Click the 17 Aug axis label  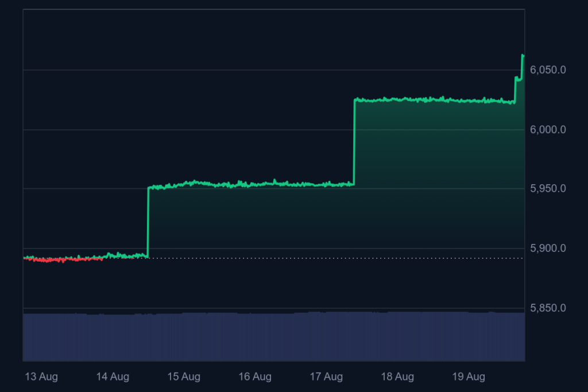point(326,377)
